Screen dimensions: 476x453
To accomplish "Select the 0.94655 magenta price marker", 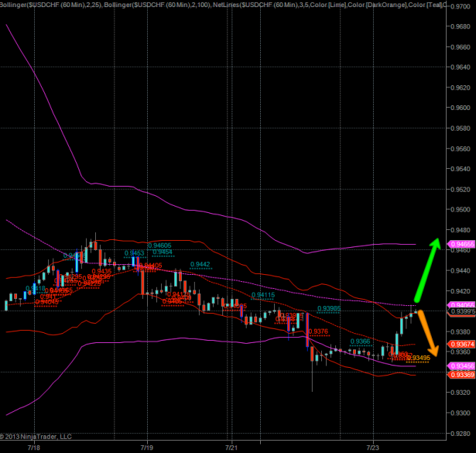I will pos(461,244).
